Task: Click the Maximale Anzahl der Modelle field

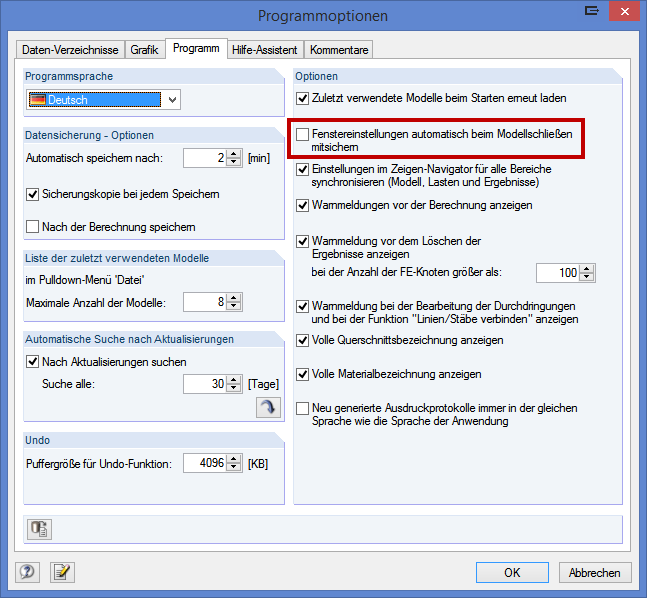Action: point(205,302)
